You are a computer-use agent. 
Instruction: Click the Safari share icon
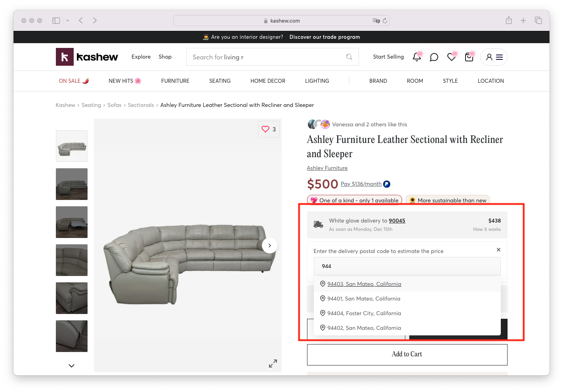509,20
